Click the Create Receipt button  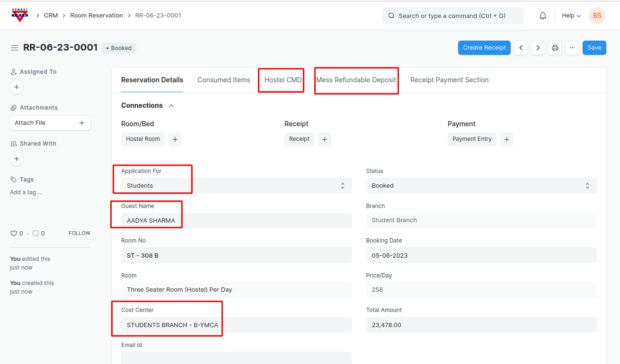[484, 48]
